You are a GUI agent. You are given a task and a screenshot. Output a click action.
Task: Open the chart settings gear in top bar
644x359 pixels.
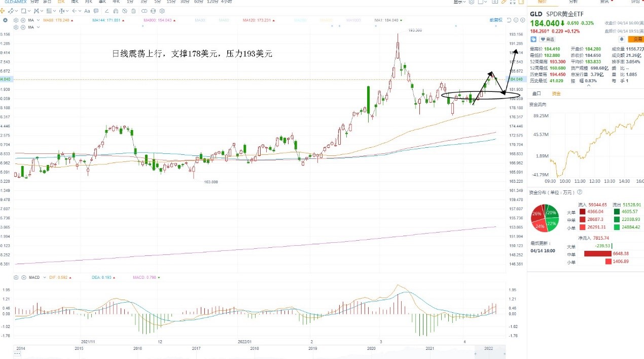click(471, 2)
